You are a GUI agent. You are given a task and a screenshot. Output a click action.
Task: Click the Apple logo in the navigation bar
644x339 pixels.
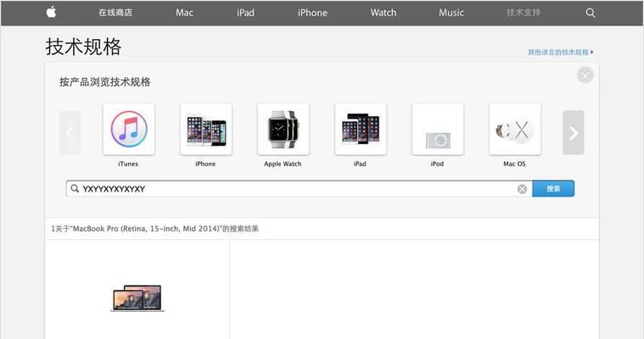(x=52, y=13)
